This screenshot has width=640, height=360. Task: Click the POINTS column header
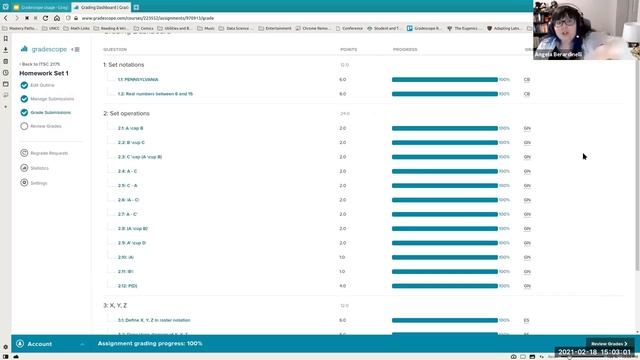(x=349, y=49)
